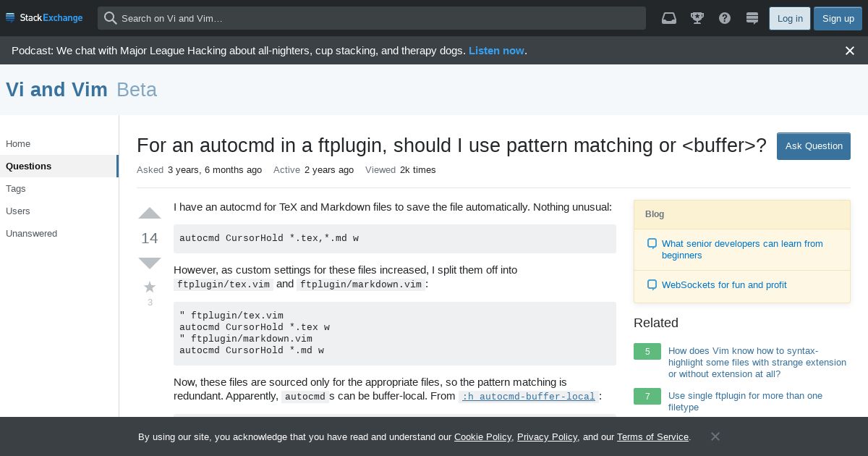Open the Listen now podcast link
Screen dimensions: 868x456
point(496,51)
